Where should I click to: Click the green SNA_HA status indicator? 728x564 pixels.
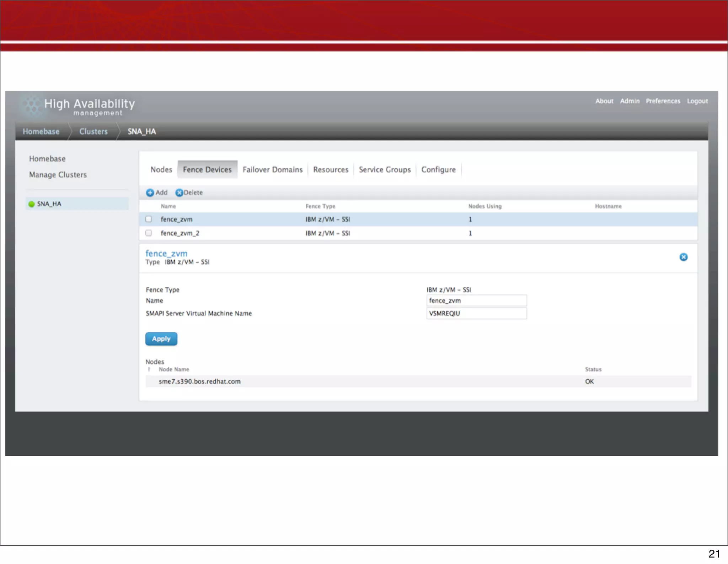[x=32, y=204]
